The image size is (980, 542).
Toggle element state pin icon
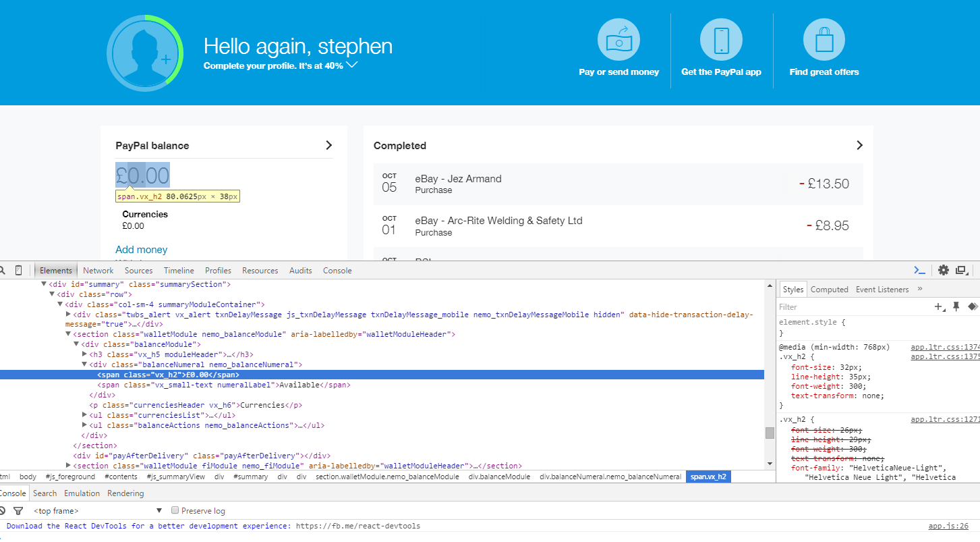tap(956, 307)
